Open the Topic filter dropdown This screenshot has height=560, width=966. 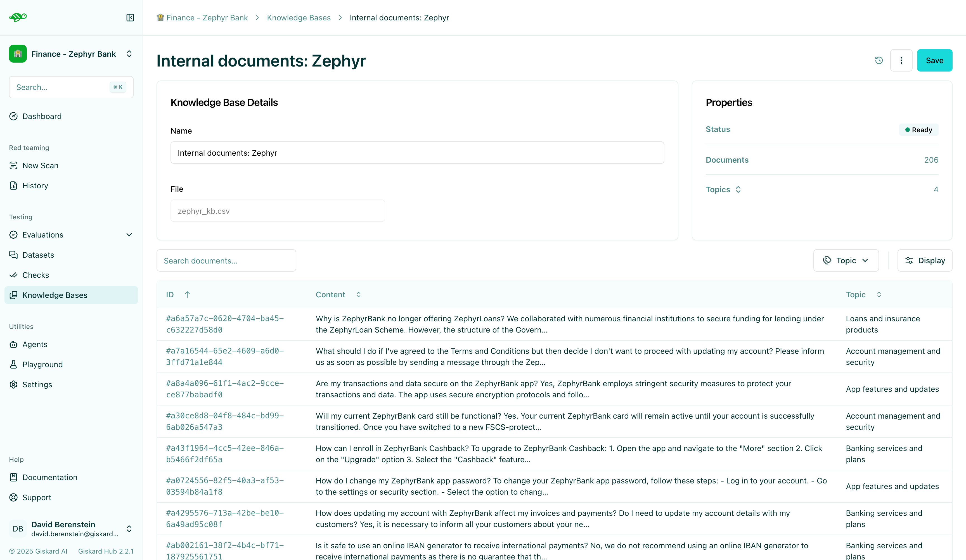pos(846,260)
